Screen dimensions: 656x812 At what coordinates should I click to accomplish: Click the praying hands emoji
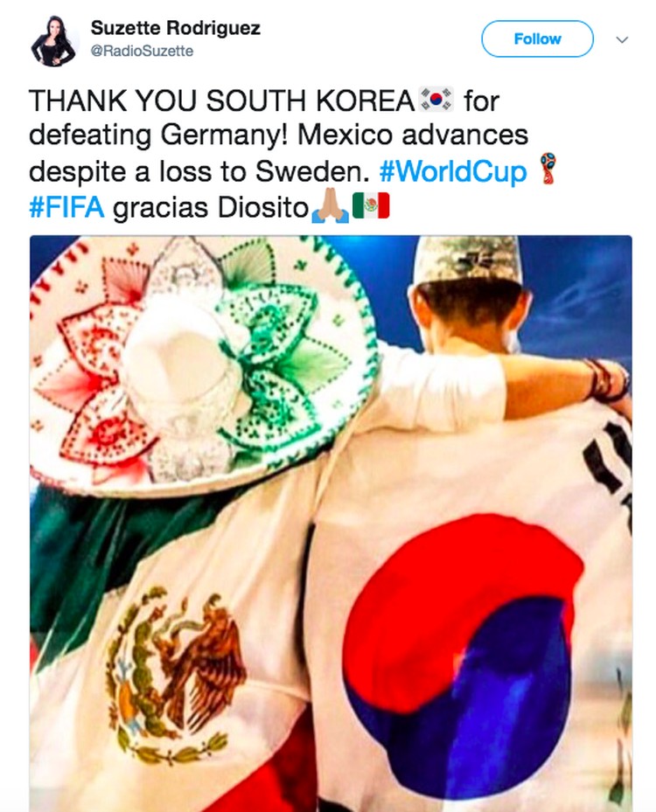tap(330, 206)
